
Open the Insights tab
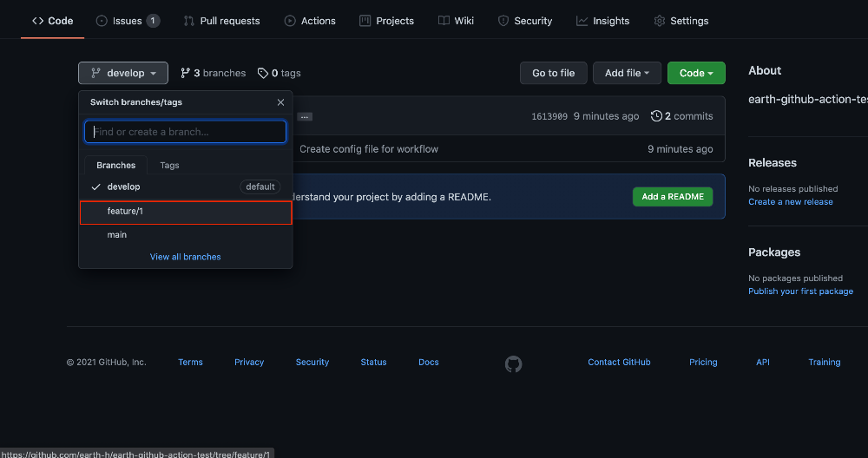coord(603,21)
